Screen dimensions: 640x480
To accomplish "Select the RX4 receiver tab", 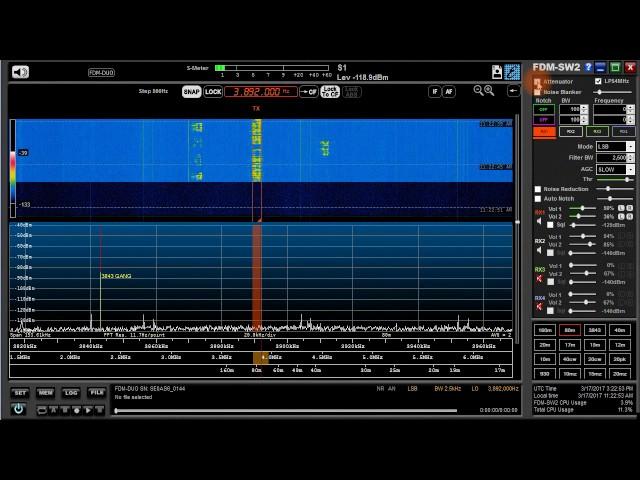I will point(623,131).
